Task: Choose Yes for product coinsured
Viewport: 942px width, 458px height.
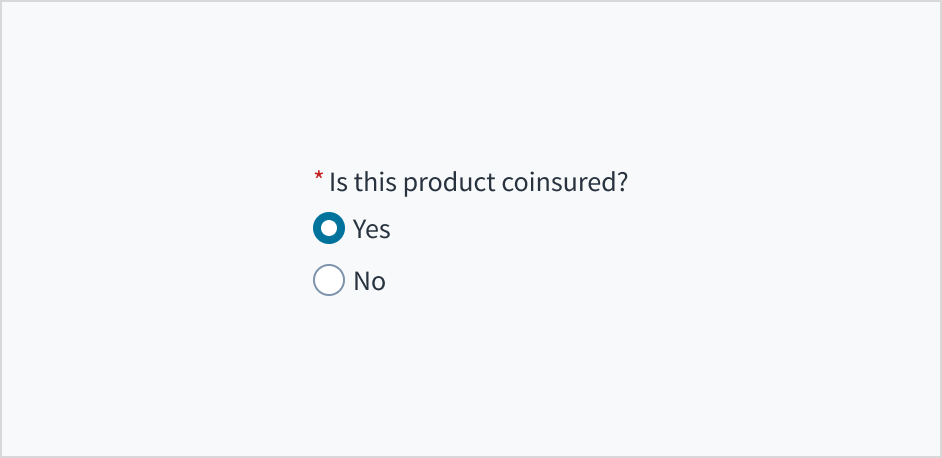Action: click(329, 229)
